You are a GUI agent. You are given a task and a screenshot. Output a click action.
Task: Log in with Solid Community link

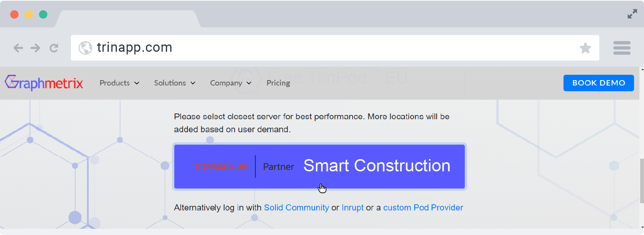[x=296, y=208]
